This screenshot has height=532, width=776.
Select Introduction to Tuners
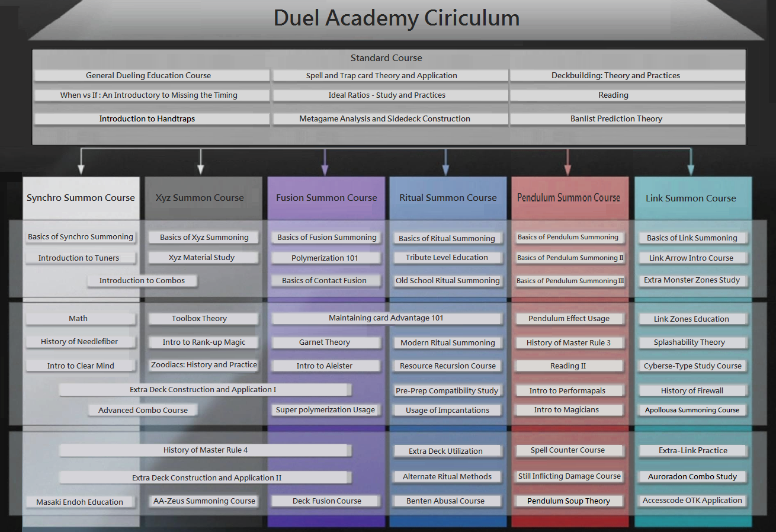coord(81,258)
